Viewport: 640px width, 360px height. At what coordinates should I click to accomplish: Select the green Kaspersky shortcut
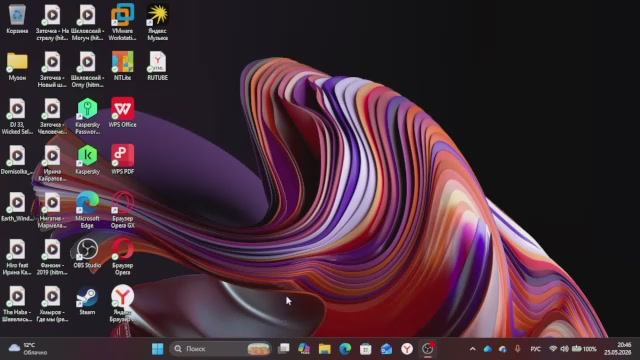pyautogui.click(x=87, y=160)
